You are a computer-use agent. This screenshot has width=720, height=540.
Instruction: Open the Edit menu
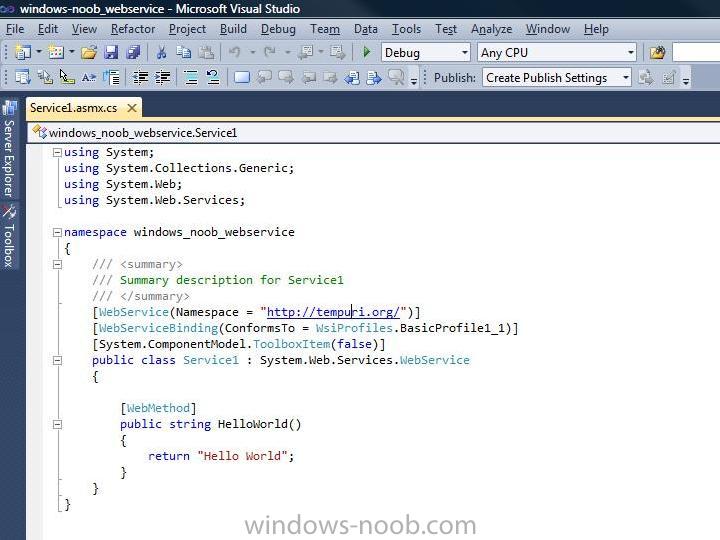point(48,29)
